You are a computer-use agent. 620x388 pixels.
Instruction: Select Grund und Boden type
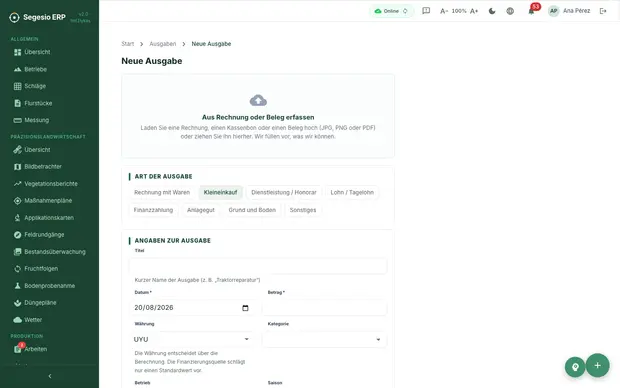(x=252, y=210)
